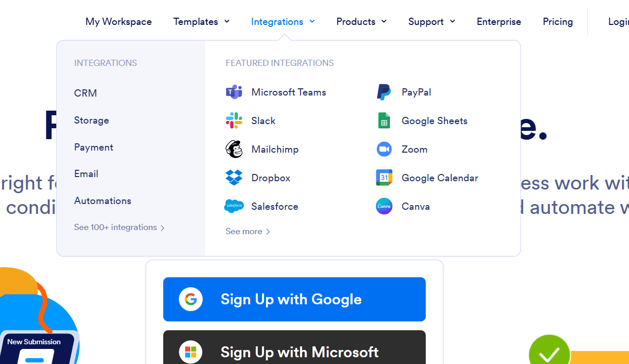Select the Payment integrations category

[x=94, y=147]
